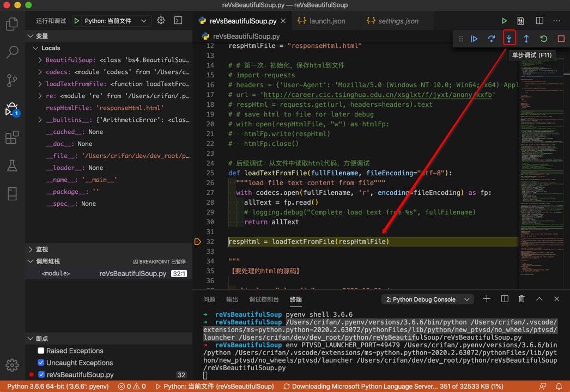Image resolution: width=570 pixels, height=392 pixels.
Task: Click Continue in debug toolbar
Action: click(x=474, y=39)
